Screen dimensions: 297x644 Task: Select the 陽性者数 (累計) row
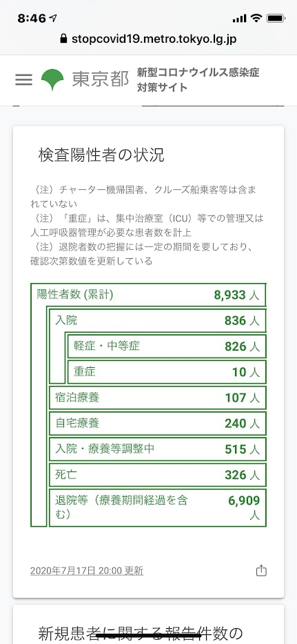coord(148,295)
